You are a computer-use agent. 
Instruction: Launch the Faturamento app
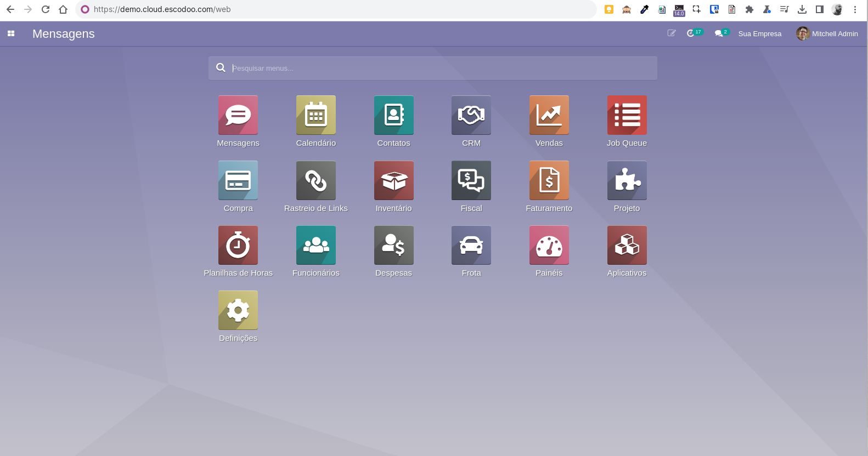point(549,180)
